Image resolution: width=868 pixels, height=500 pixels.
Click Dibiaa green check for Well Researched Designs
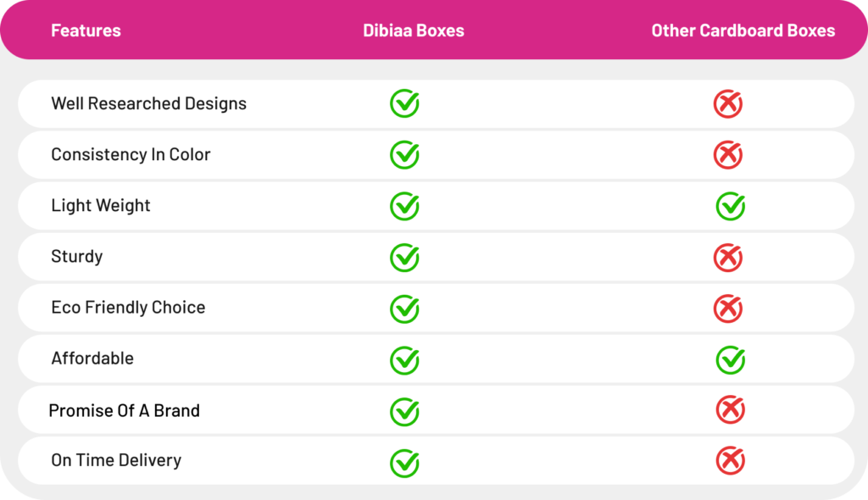click(404, 104)
